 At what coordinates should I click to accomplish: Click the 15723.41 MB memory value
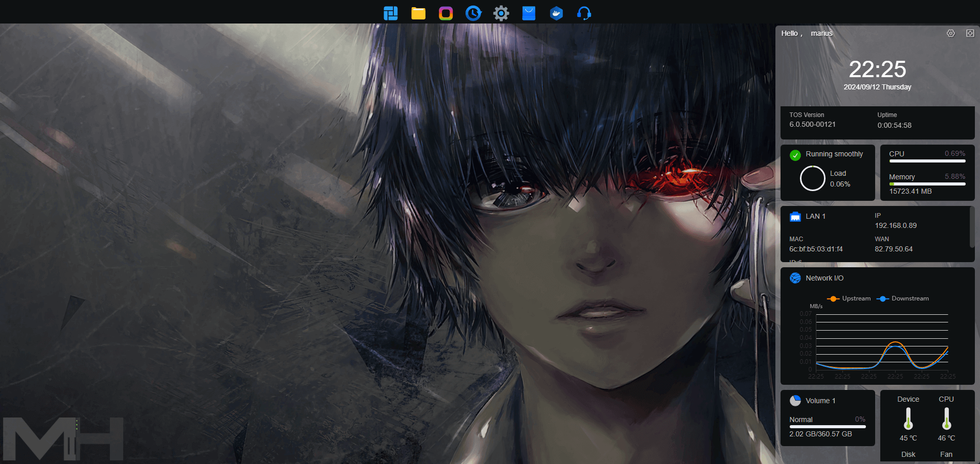[910, 191]
